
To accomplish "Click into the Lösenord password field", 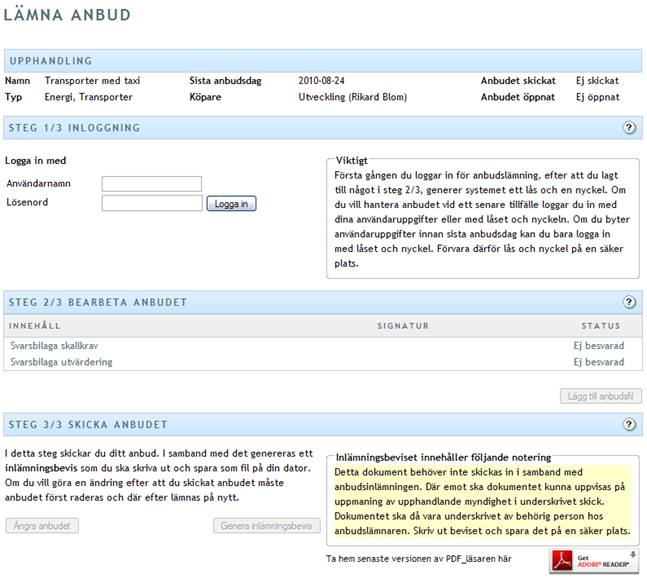I will coord(151,203).
